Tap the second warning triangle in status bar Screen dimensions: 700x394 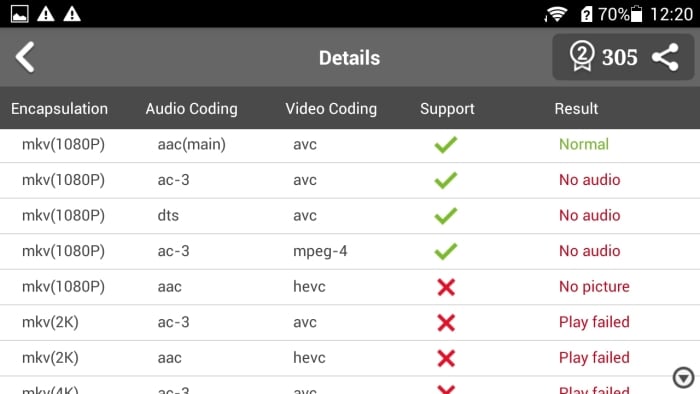point(72,14)
